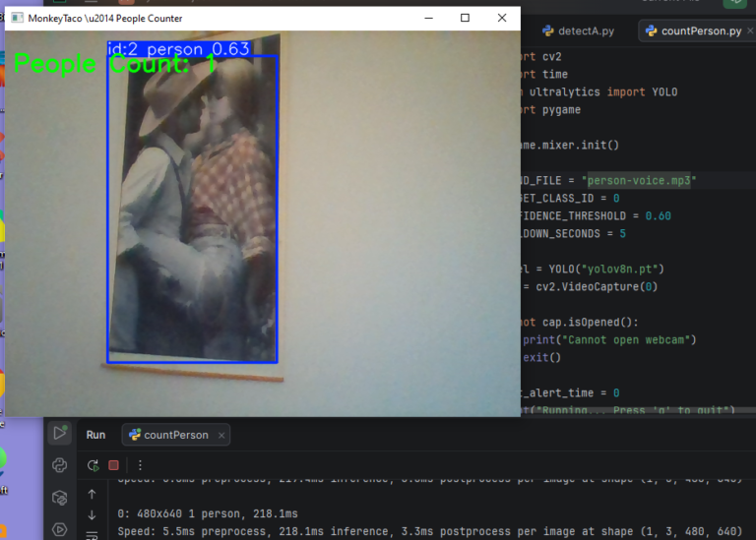The height and width of the screenshot is (540, 756).
Task: Stop the running countPerson process
Action: pos(114,465)
